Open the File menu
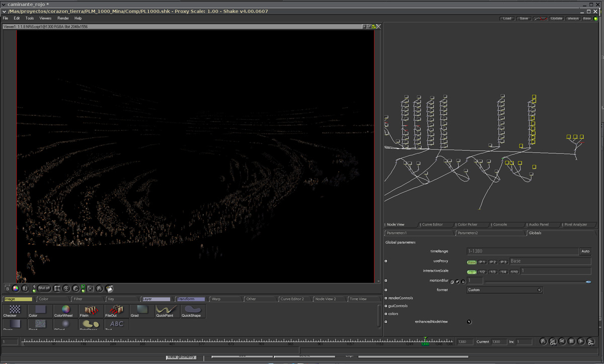 tap(6, 18)
